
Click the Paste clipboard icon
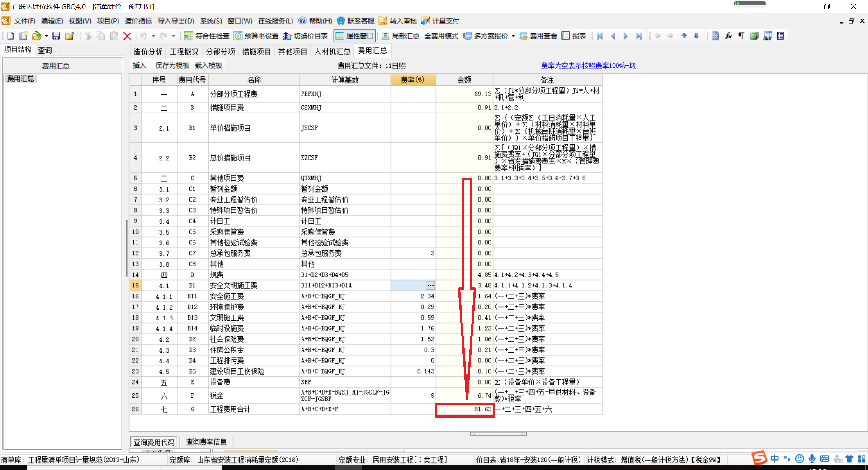click(x=114, y=36)
